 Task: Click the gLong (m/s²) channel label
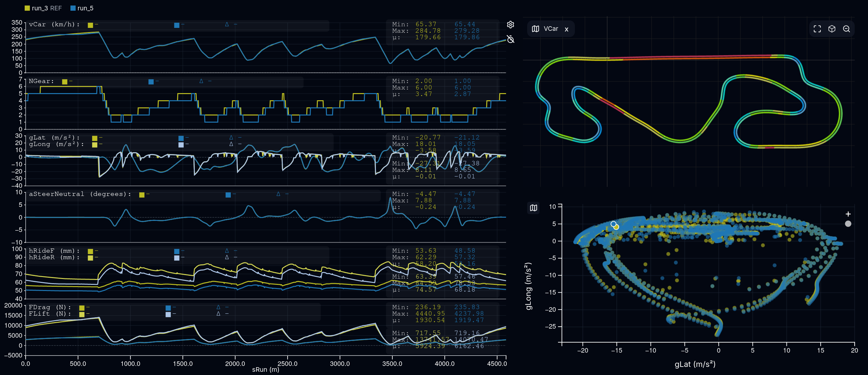(x=56, y=144)
